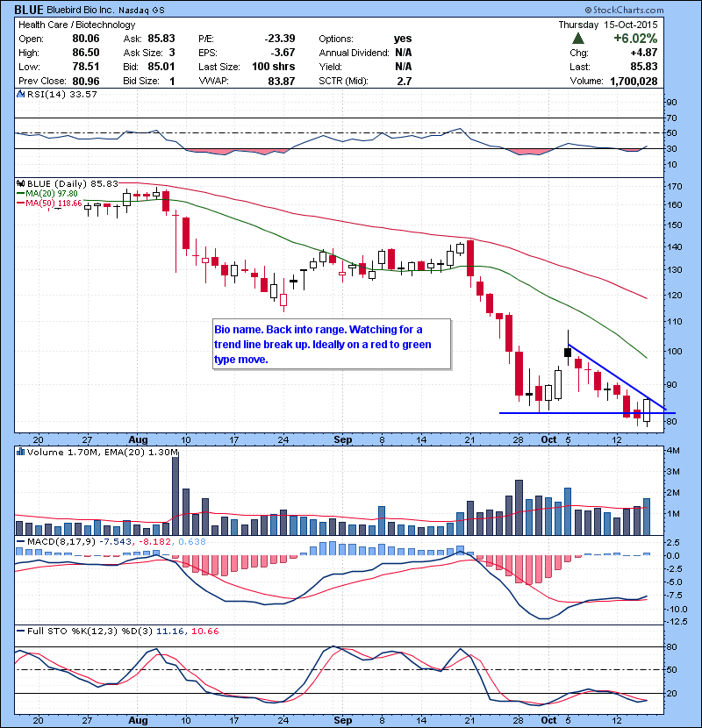This screenshot has width=702, height=728.
Task: Click the Thursday 15-Oct-2015 date
Action: point(608,25)
